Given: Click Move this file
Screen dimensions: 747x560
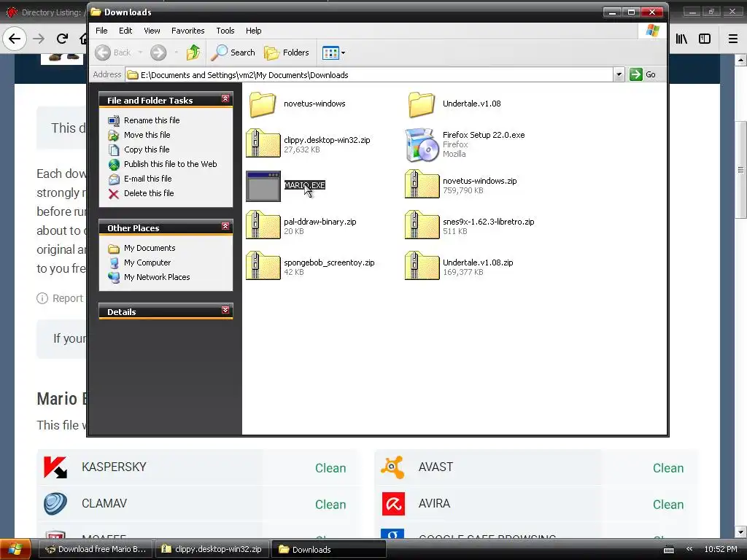Looking at the screenshot, I should click(x=147, y=135).
